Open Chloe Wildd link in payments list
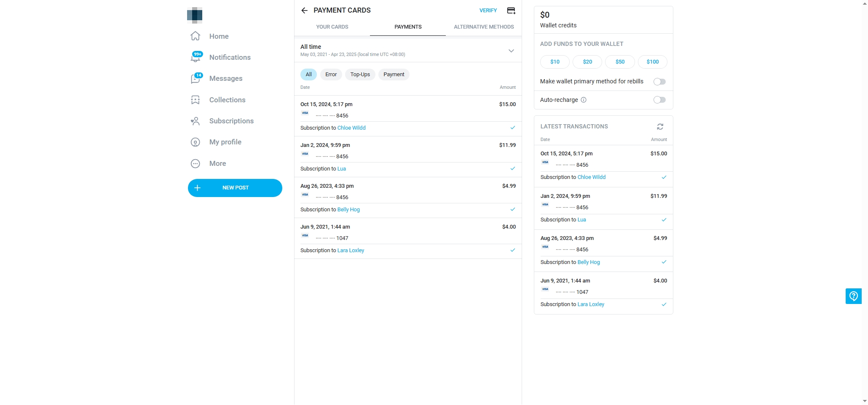The image size is (868, 405). 351,128
